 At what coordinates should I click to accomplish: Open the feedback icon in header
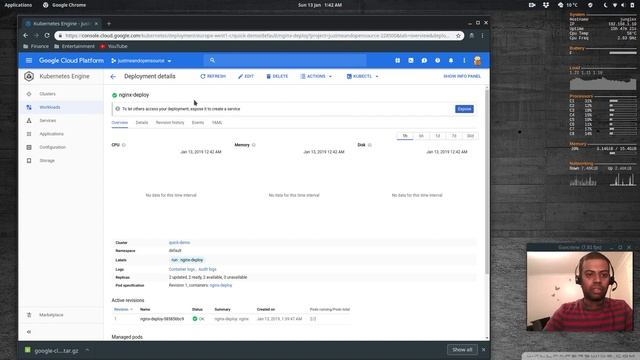click(424, 60)
